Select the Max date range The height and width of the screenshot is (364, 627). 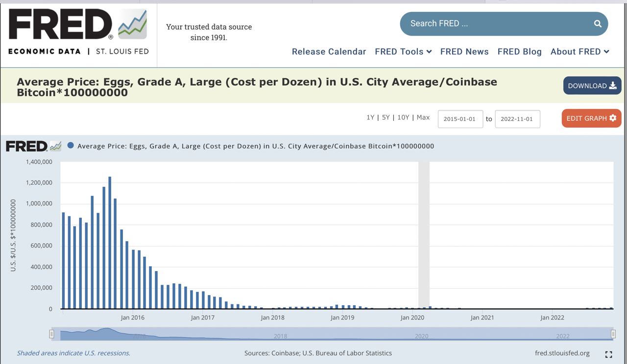(x=423, y=117)
